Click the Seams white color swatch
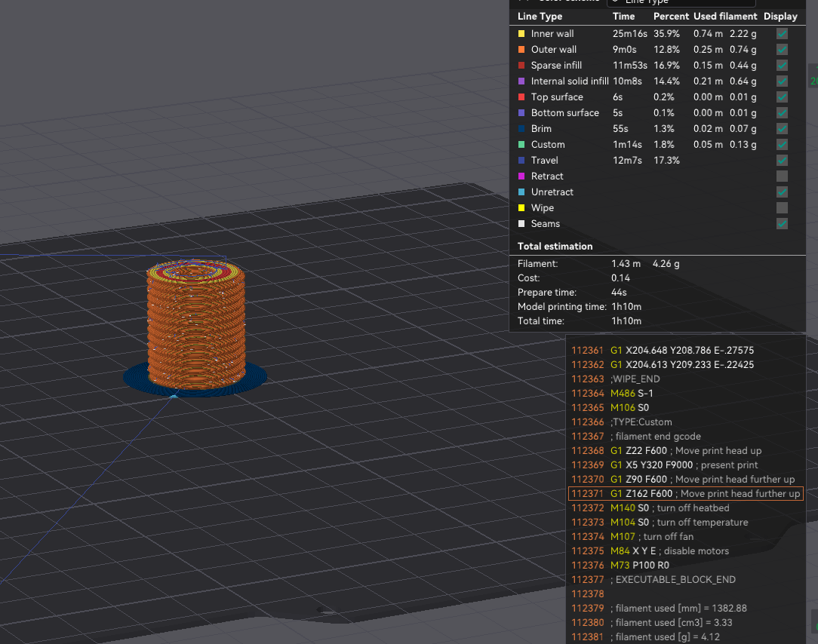 (x=521, y=224)
